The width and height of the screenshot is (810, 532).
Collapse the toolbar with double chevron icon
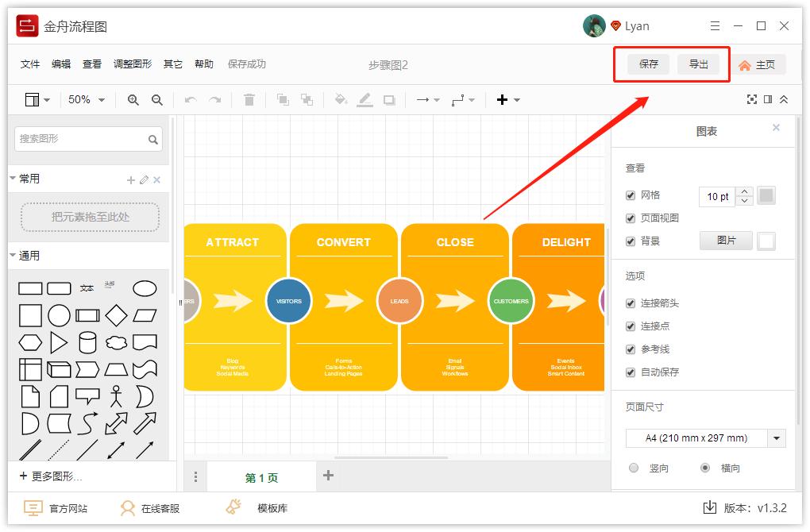pos(782,99)
